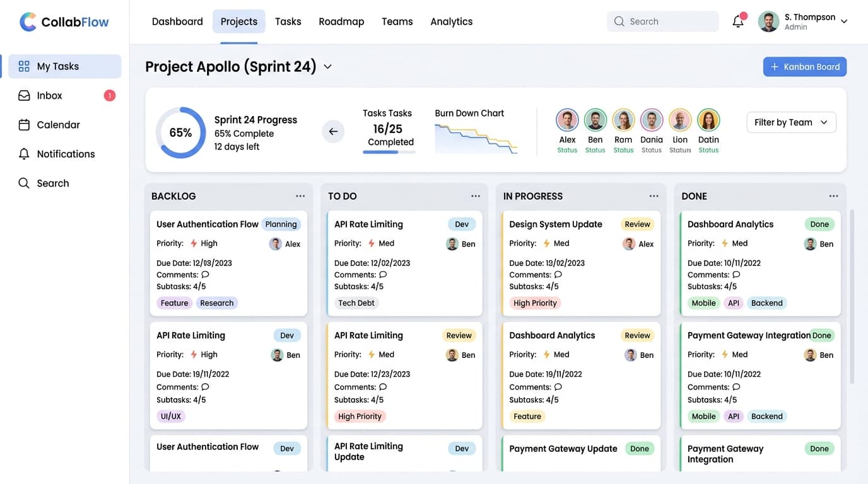Image resolution: width=868 pixels, height=484 pixels.
Task: Open comments on User Authentication Flow Planning card
Action: point(205,275)
